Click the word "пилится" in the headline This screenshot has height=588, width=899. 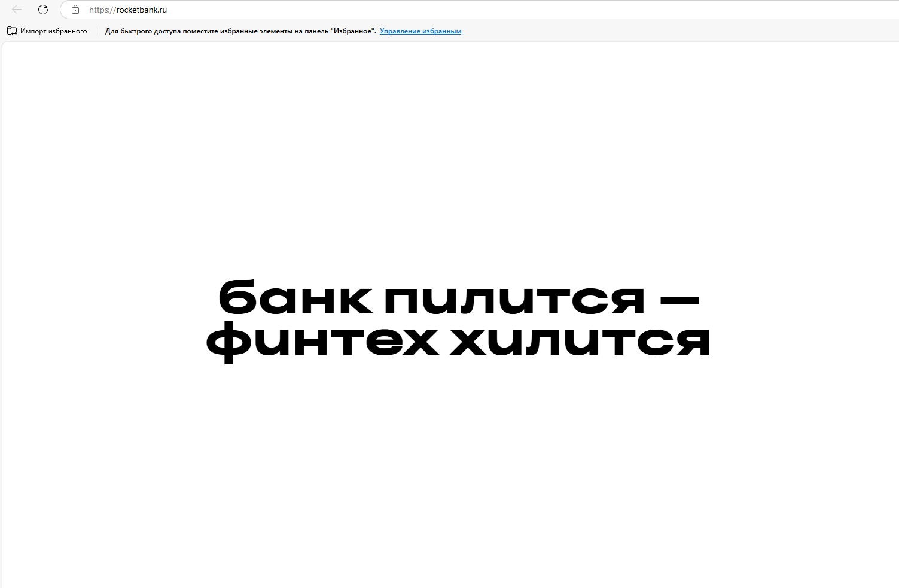(x=514, y=298)
